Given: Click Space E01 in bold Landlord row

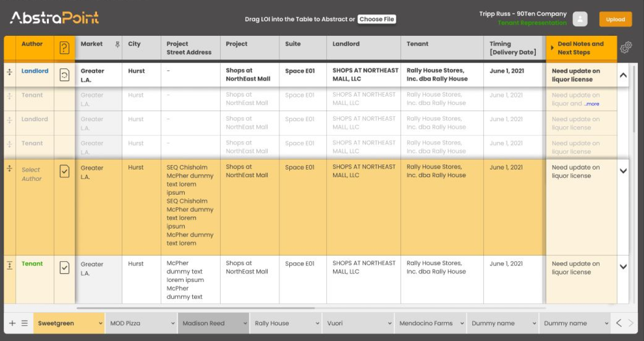Looking at the screenshot, I should tap(300, 71).
